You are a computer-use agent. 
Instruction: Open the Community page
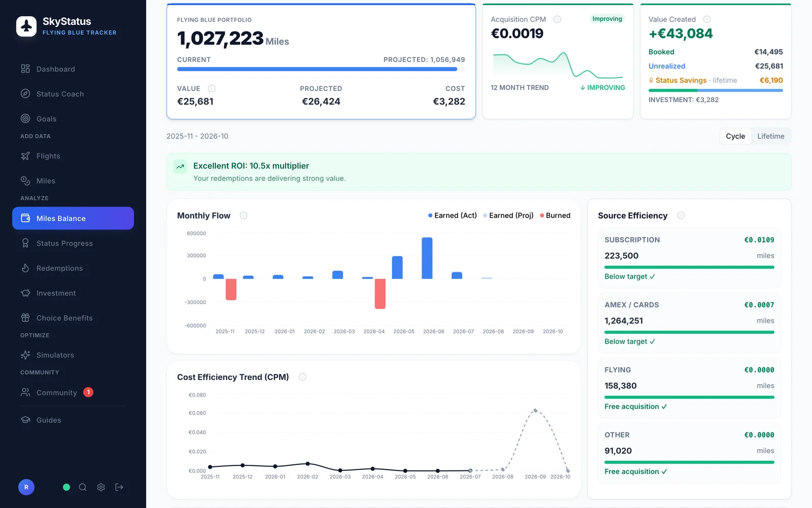(x=73, y=393)
